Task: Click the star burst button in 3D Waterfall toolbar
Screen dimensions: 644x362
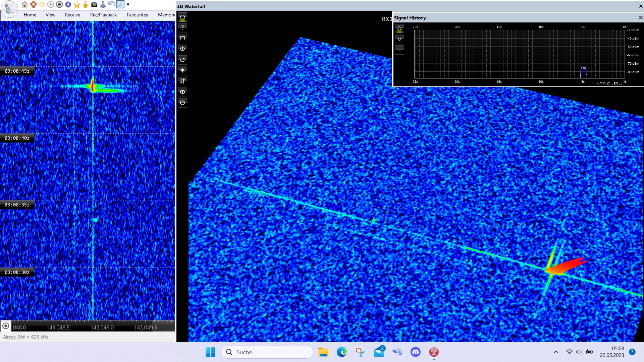Action: 182,70
